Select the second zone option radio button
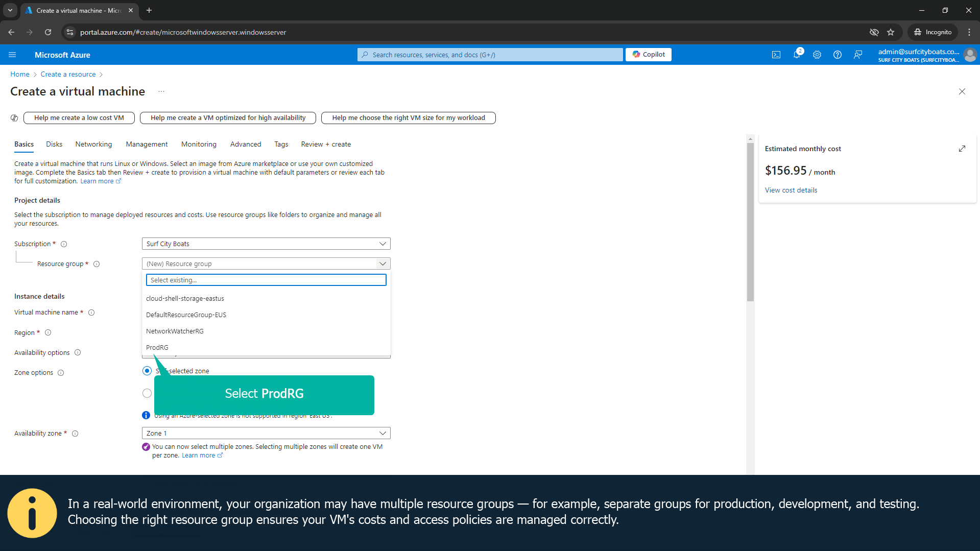Image resolution: width=980 pixels, height=551 pixels. click(x=147, y=393)
